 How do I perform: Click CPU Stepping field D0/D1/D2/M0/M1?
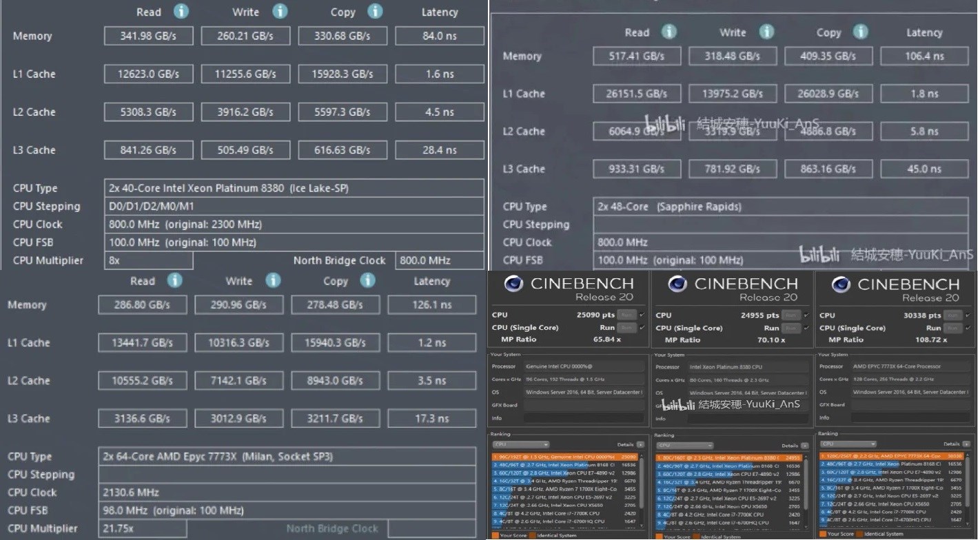tap(294, 206)
